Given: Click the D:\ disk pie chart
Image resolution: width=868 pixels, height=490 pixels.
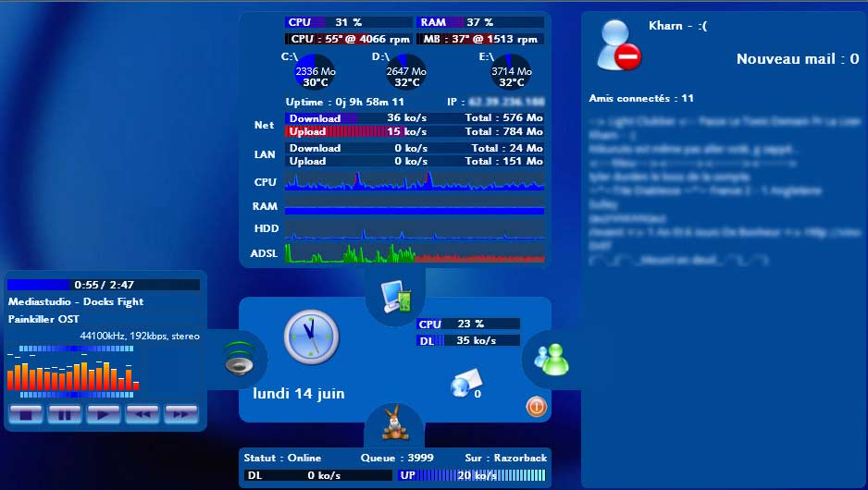Looking at the screenshot, I should [x=405, y=71].
